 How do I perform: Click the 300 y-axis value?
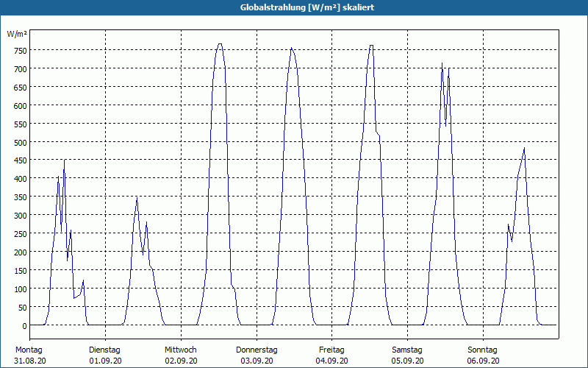[x=21, y=216]
